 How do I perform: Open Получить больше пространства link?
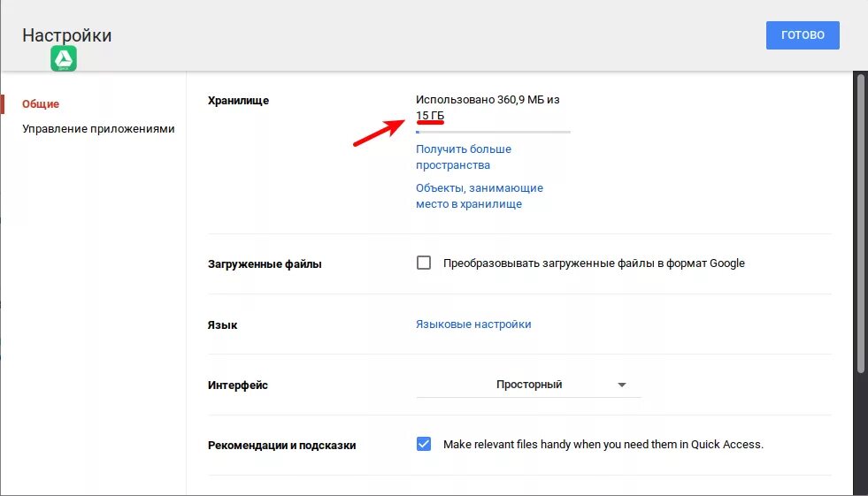pyautogui.click(x=464, y=157)
